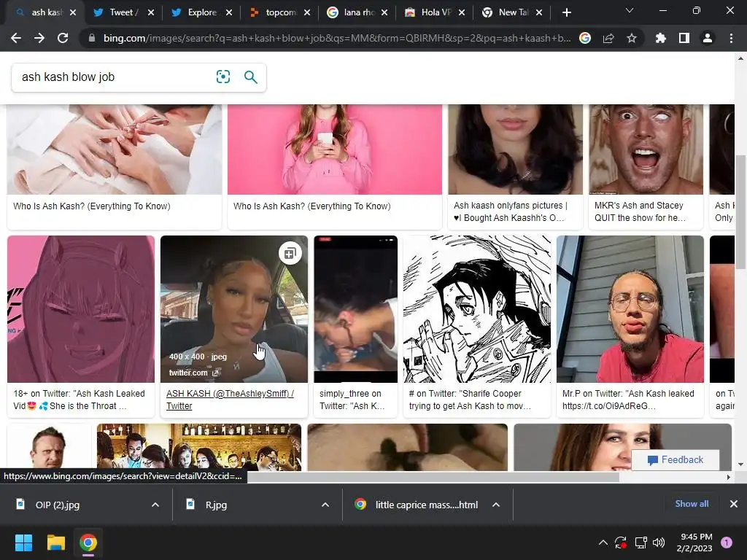Open the notification center badge
This screenshot has width=747, height=560.
point(727,542)
